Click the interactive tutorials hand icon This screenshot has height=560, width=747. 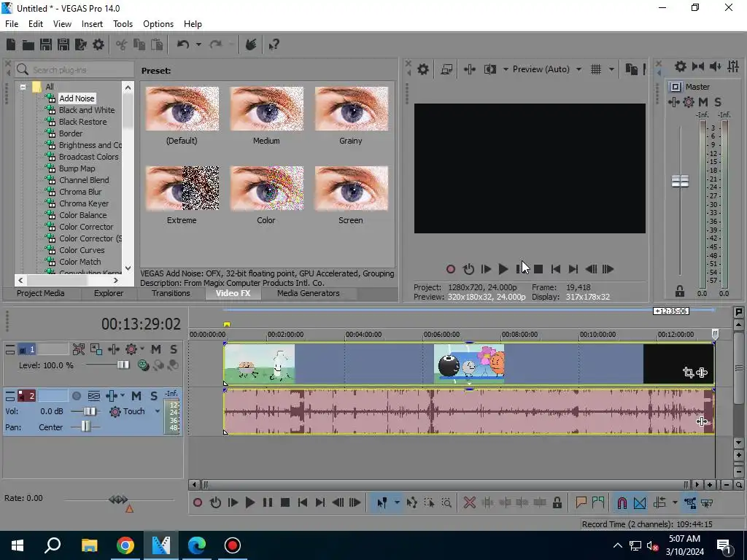tap(251, 44)
